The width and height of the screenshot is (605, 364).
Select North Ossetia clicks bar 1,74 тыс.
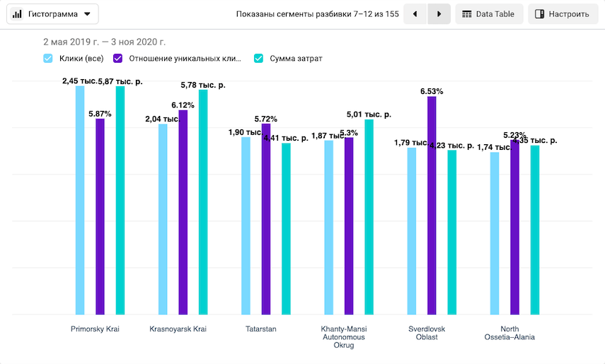495,233
